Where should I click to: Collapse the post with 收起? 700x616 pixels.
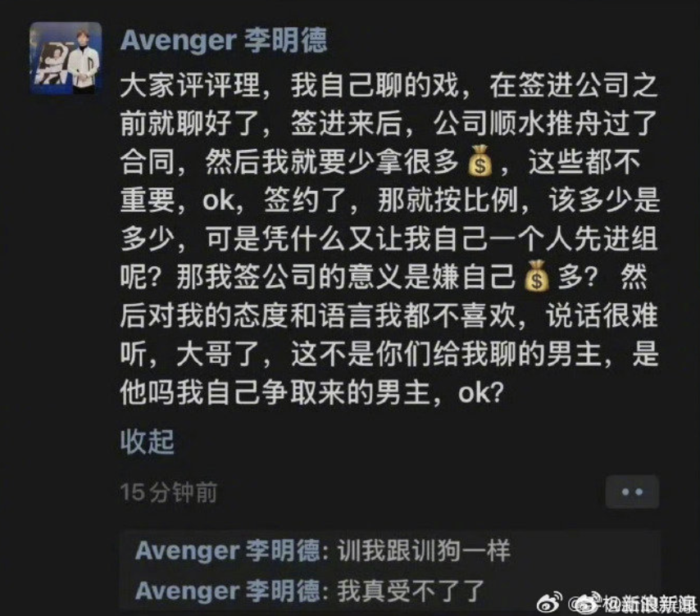click(148, 442)
